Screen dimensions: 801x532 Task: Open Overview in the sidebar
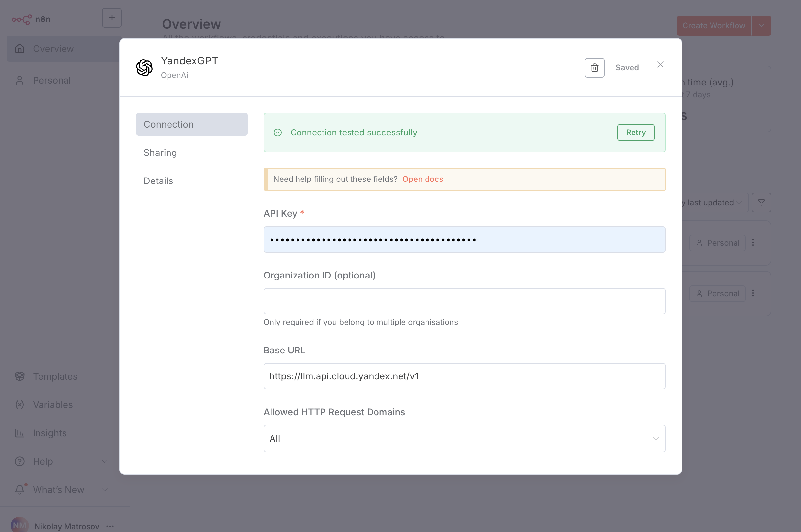tap(64, 49)
